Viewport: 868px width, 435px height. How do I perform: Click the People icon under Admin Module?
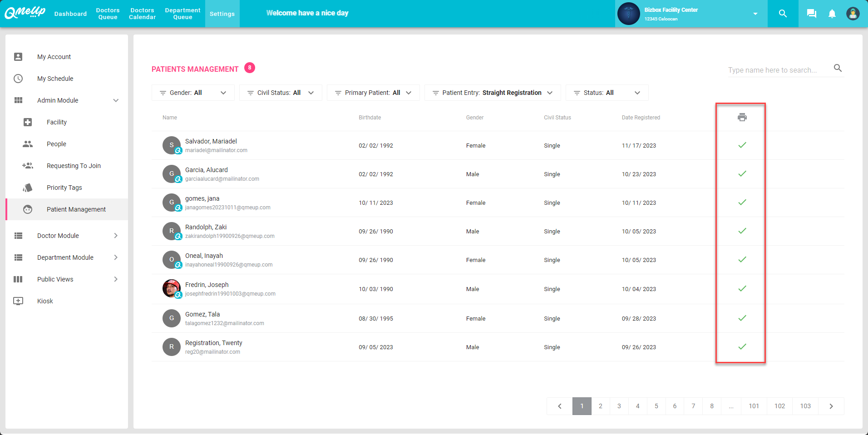click(x=28, y=144)
